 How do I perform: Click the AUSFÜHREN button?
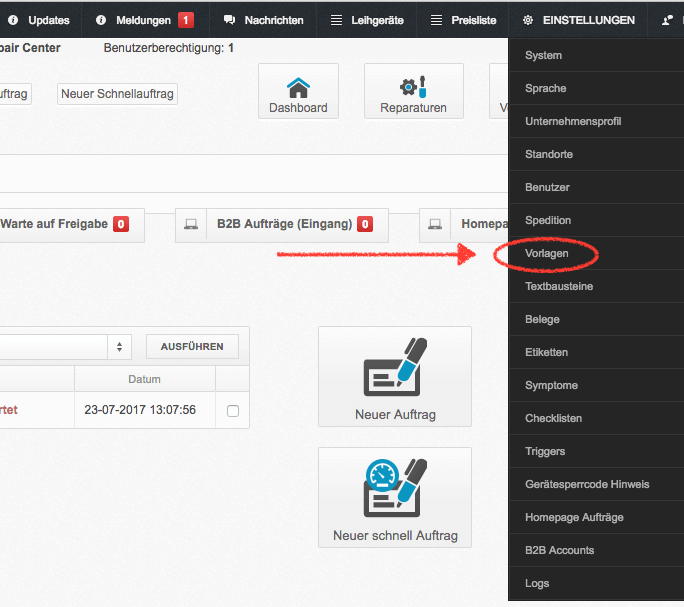(192, 347)
